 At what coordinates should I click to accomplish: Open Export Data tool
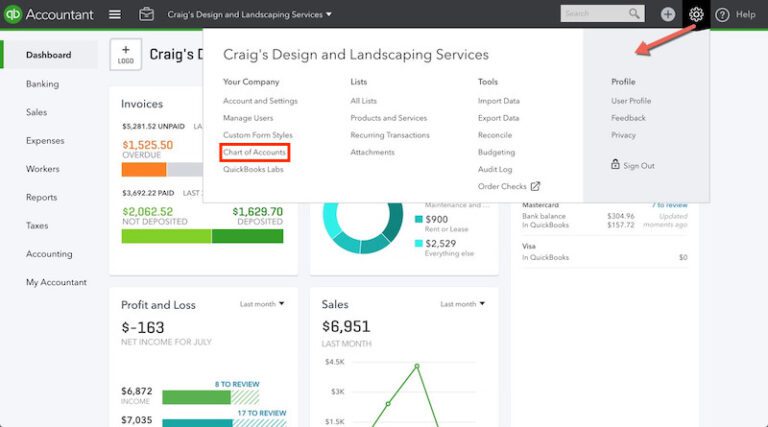(x=498, y=118)
